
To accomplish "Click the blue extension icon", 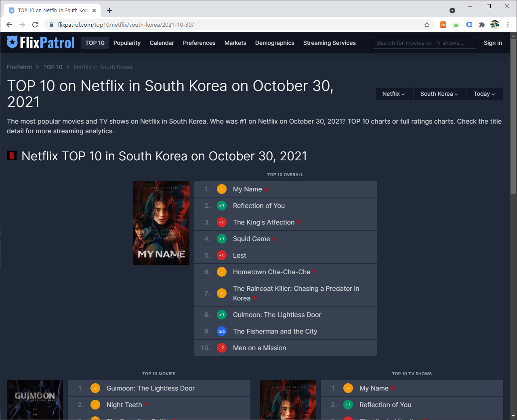I will 469,25.
